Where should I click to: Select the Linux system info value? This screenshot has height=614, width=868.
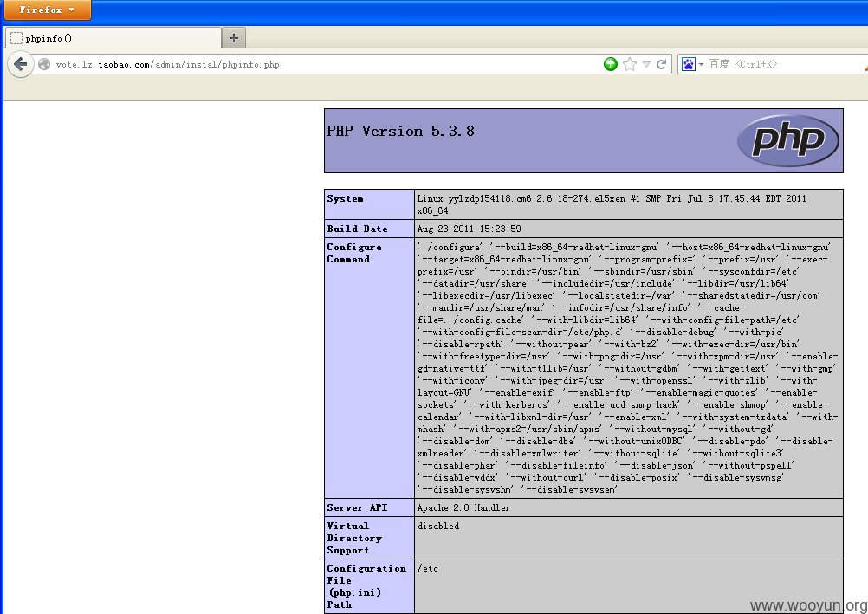(612, 204)
